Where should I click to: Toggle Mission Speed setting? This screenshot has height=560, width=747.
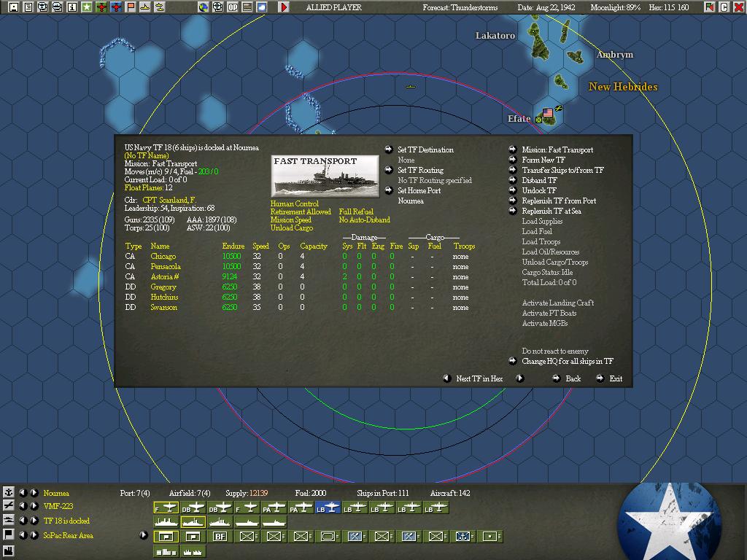pos(290,220)
